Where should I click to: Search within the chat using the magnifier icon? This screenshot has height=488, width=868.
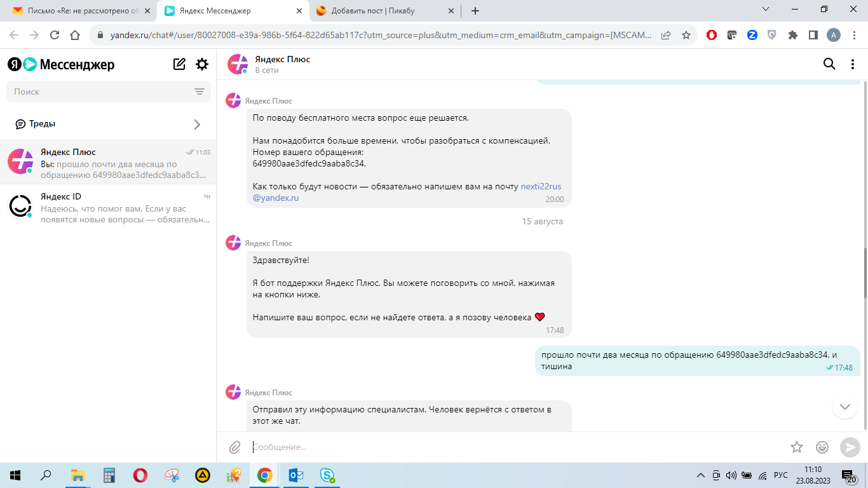(x=829, y=64)
